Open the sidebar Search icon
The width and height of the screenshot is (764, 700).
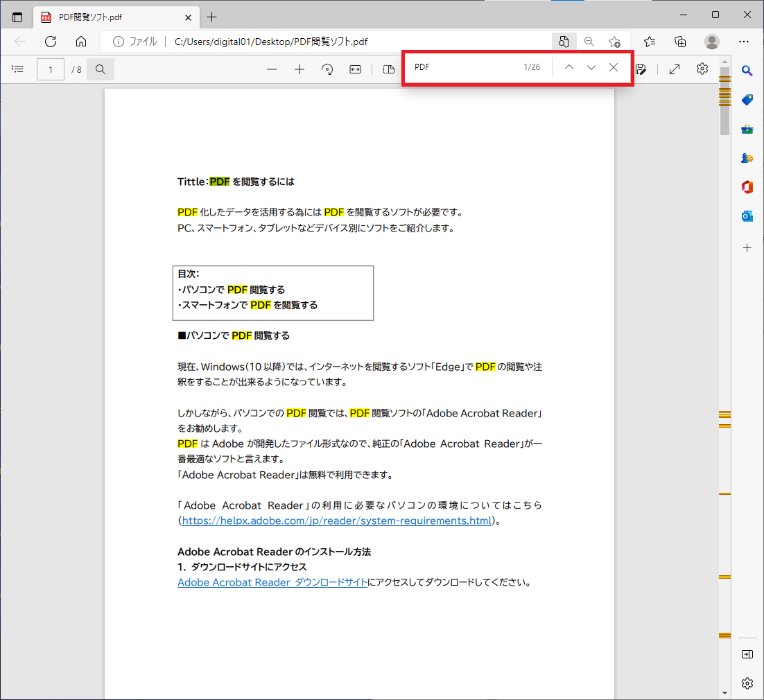(747, 71)
